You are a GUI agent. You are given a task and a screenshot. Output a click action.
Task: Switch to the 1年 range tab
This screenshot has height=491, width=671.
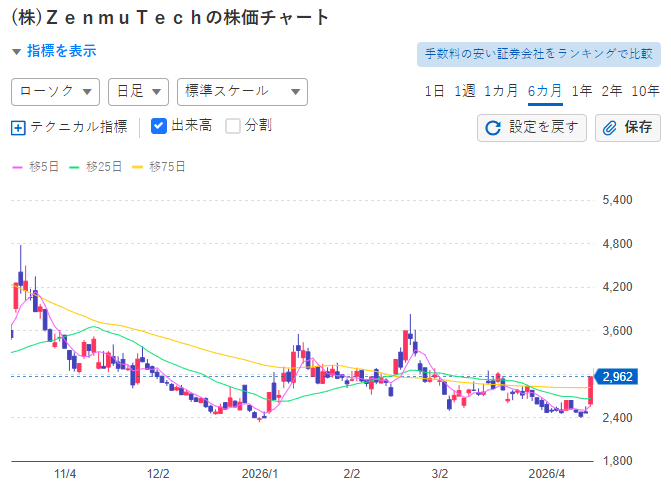582,91
